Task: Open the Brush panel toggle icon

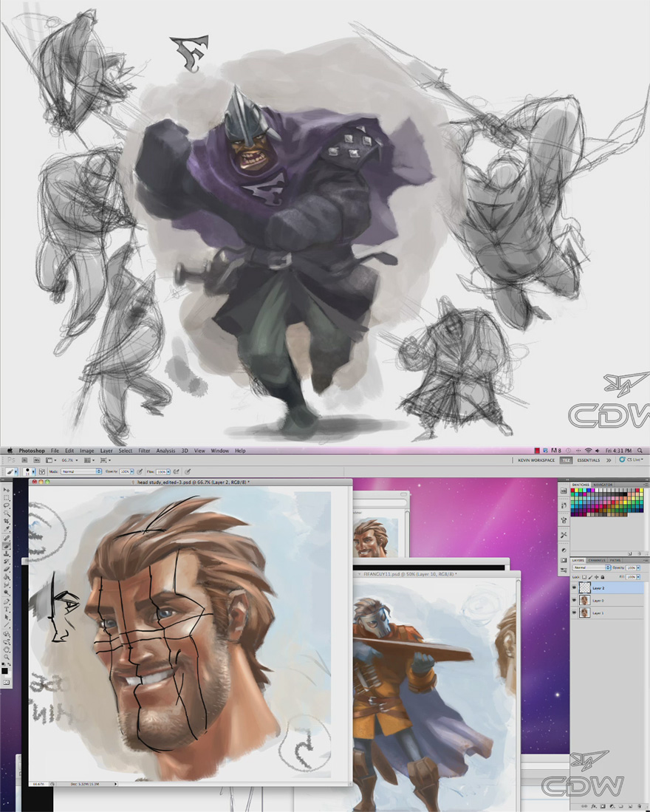Action: pos(42,471)
